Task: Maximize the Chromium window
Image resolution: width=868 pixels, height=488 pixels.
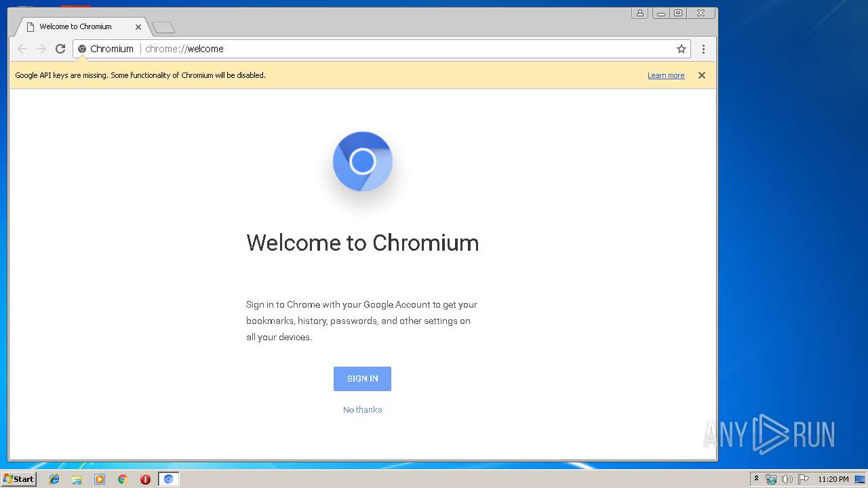Action: pos(678,13)
